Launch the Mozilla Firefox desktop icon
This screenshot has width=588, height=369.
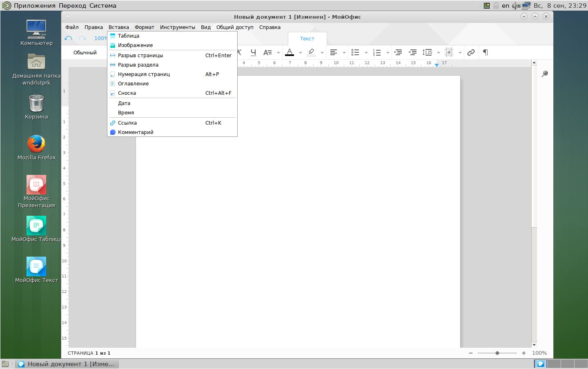[x=36, y=148]
